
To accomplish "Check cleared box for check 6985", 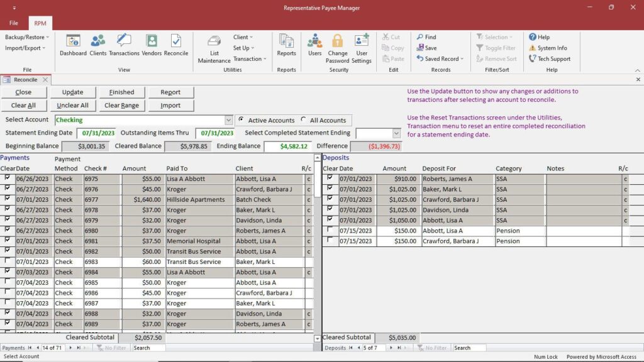I will pos(8,282).
